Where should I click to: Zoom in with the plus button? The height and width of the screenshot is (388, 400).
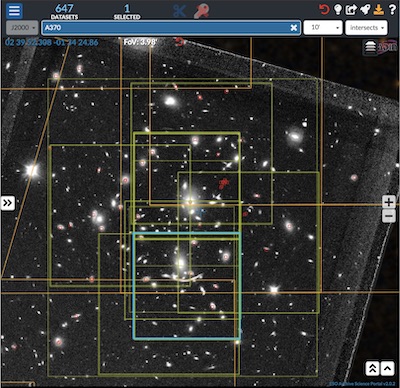(389, 202)
